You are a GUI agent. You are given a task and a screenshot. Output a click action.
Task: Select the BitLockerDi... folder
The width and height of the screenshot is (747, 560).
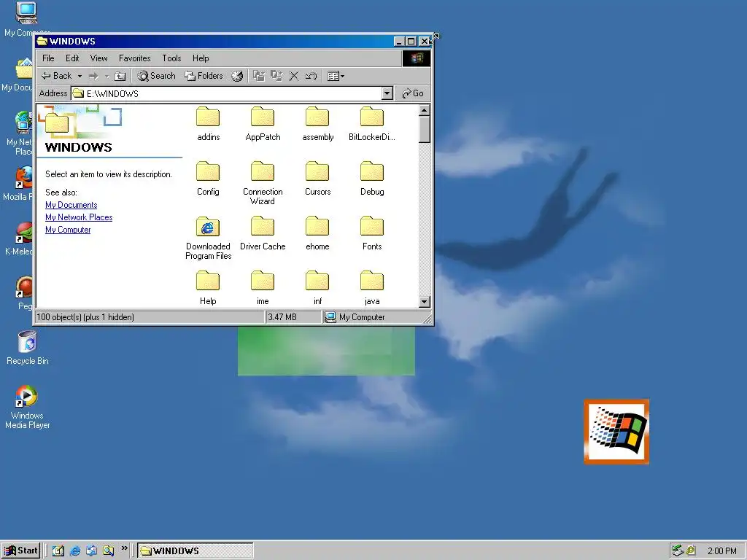[x=372, y=124]
